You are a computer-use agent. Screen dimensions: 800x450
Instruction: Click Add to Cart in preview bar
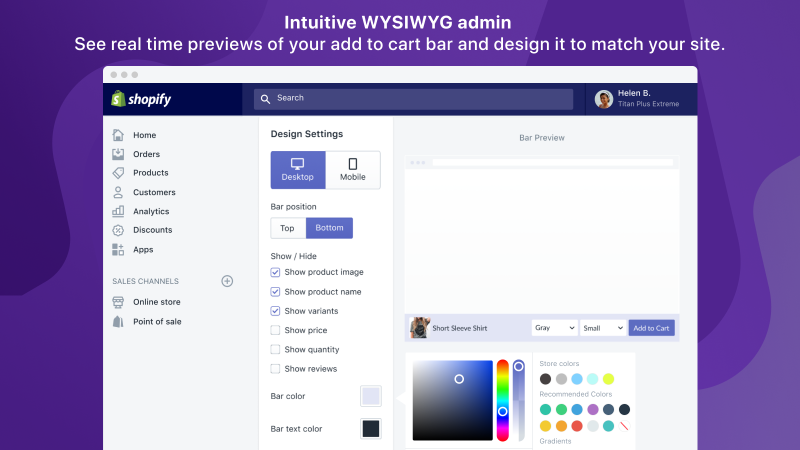pos(652,328)
